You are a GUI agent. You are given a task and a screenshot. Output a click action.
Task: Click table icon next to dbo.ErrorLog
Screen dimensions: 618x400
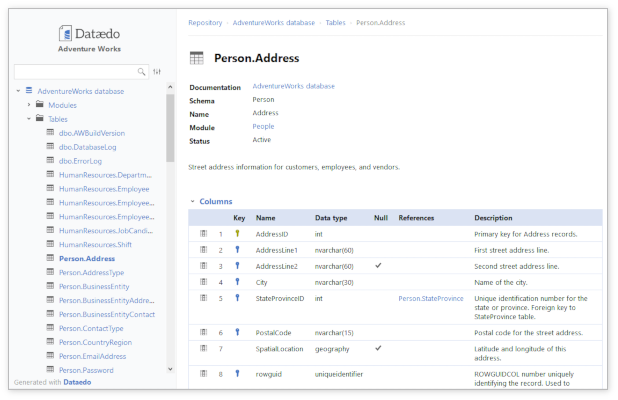[x=50, y=160]
